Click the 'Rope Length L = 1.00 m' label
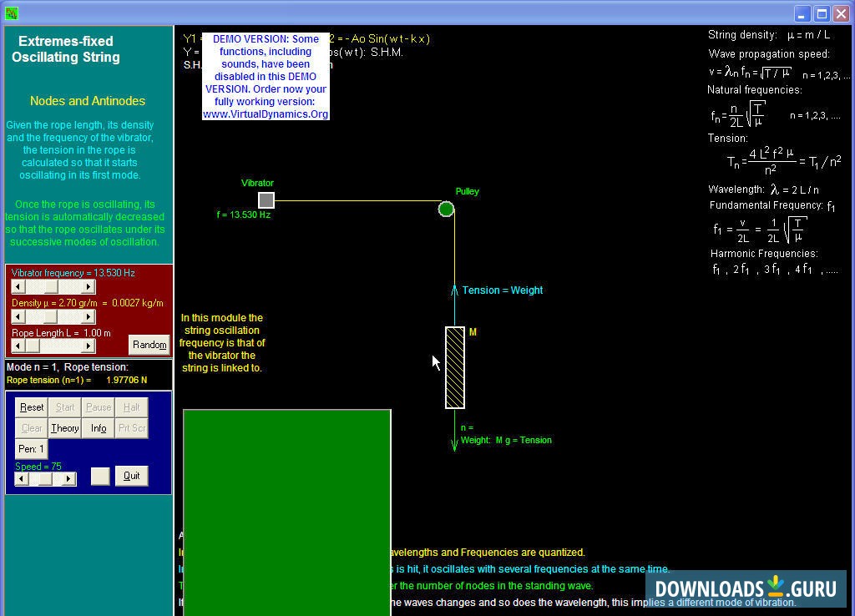Image resolution: width=855 pixels, height=616 pixels. 61,333
